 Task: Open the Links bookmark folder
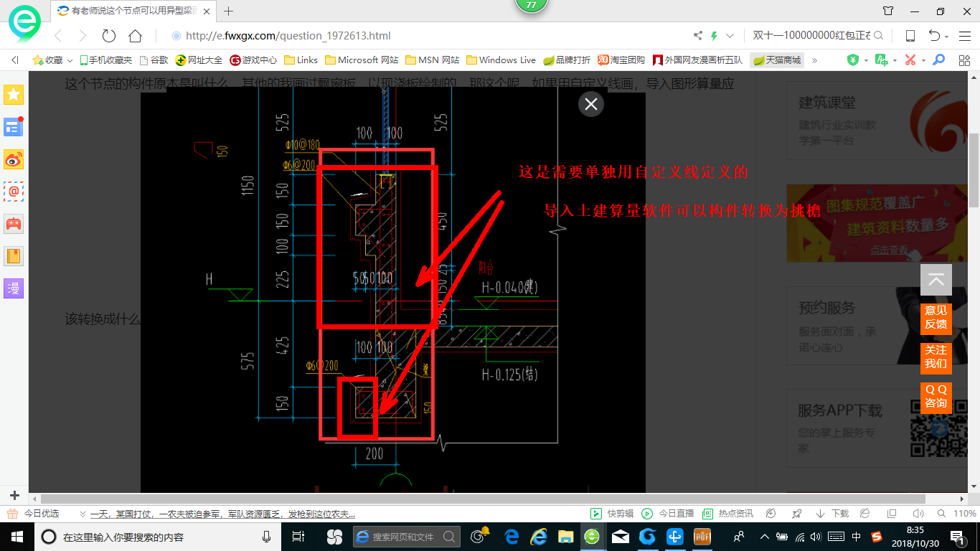click(301, 60)
